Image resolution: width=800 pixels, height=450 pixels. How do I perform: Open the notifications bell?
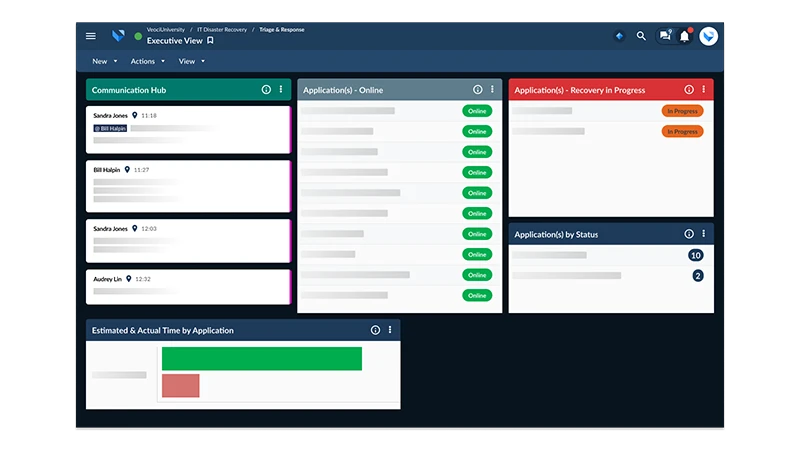(x=685, y=36)
